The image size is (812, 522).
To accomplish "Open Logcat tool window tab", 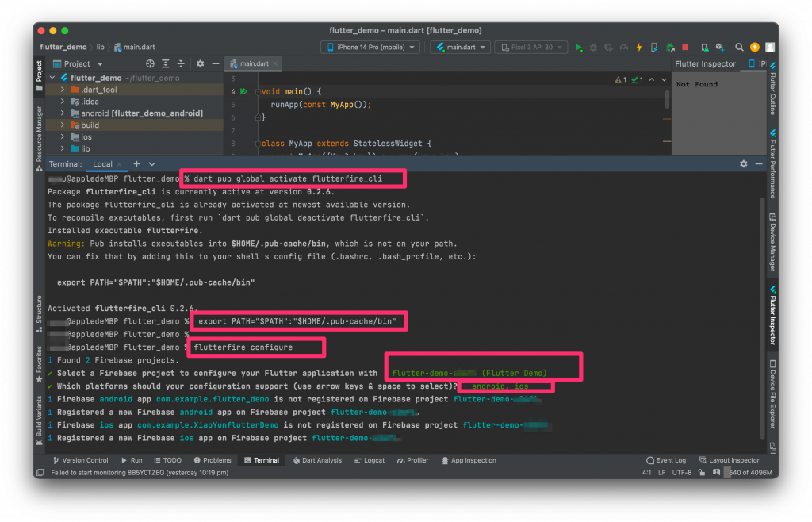I will [370, 460].
